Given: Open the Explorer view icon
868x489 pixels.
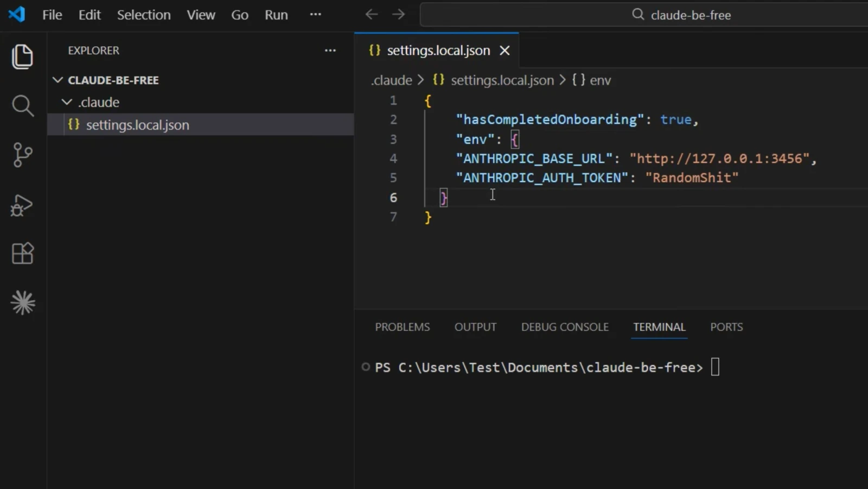Looking at the screenshot, I should click(22, 56).
